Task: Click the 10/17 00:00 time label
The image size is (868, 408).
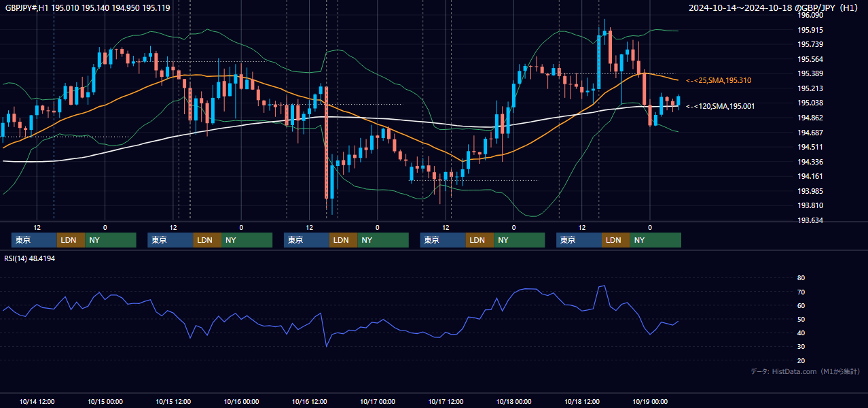Action: (378, 401)
